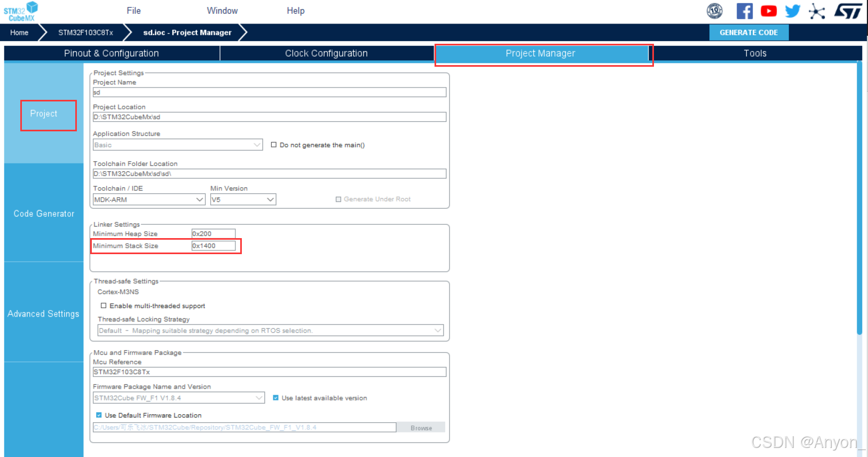The height and width of the screenshot is (457, 868).
Task: Click the ST logo icon
Action: point(848,11)
